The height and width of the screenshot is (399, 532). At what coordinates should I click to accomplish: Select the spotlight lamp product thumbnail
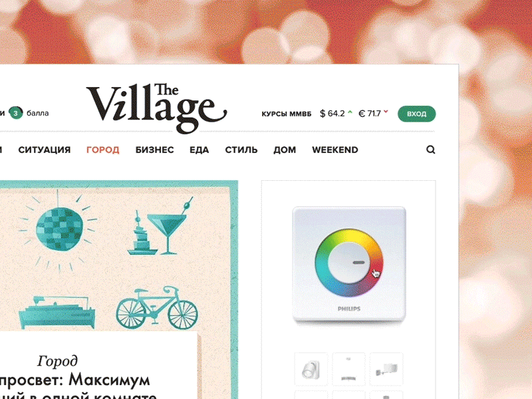tap(311, 369)
